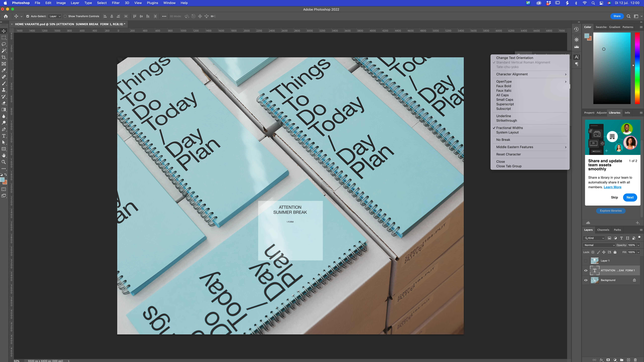The width and height of the screenshot is (644, 362).
Task: Select the Zoom tool in toolbar
Action: click(x=4, y=162)
